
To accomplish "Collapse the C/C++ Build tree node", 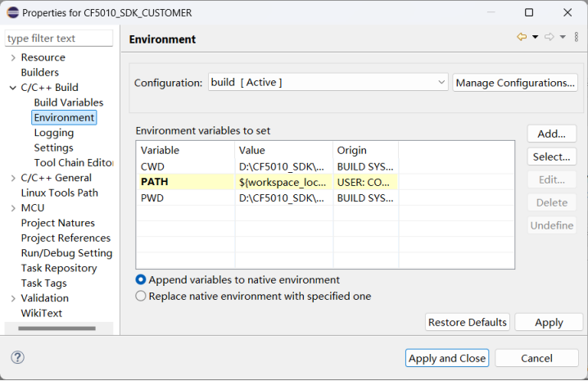I will pos(12,88).
